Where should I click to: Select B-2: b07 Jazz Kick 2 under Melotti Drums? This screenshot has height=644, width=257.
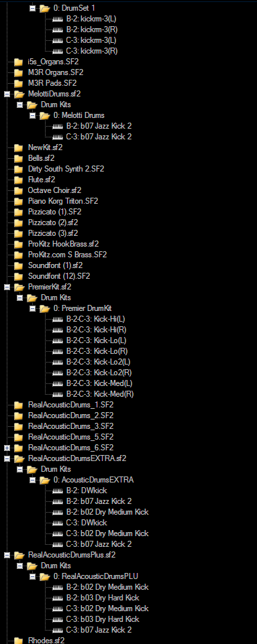click(99, 126)
